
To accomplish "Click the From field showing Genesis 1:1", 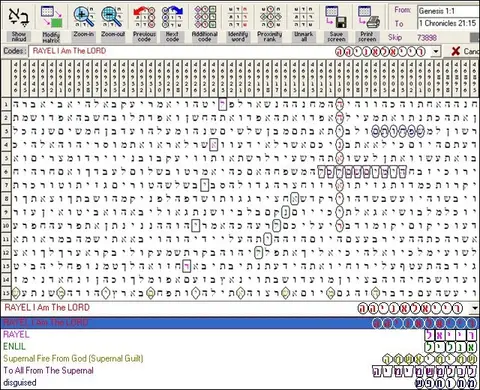I will coord(448,11).
